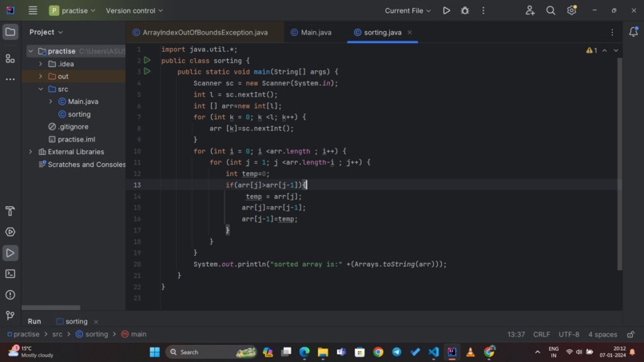
Task: Expand External Libraries node
Action: (30, 152)
